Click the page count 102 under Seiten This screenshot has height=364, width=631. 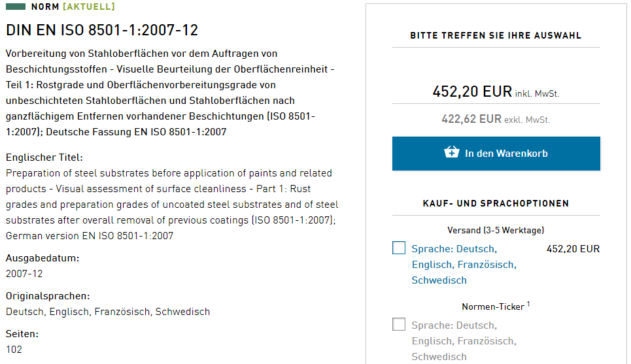tap(14, 350)
